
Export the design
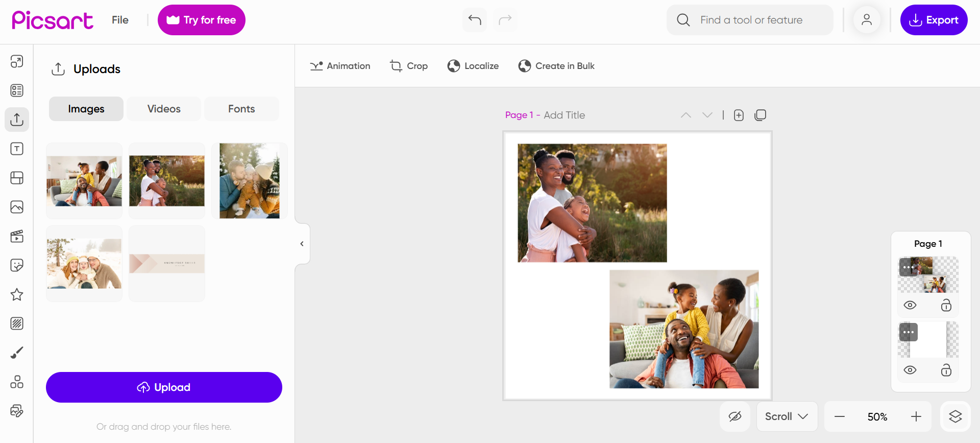[934, 20]
